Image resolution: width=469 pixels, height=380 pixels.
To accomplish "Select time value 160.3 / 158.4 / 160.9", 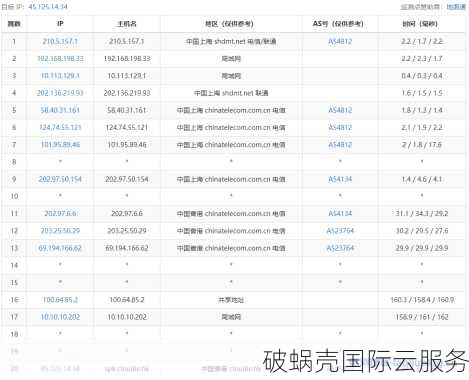I will point(422,300).
